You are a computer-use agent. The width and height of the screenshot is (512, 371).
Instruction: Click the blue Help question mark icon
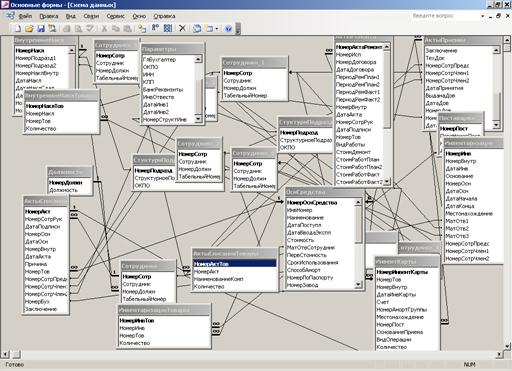228,29
